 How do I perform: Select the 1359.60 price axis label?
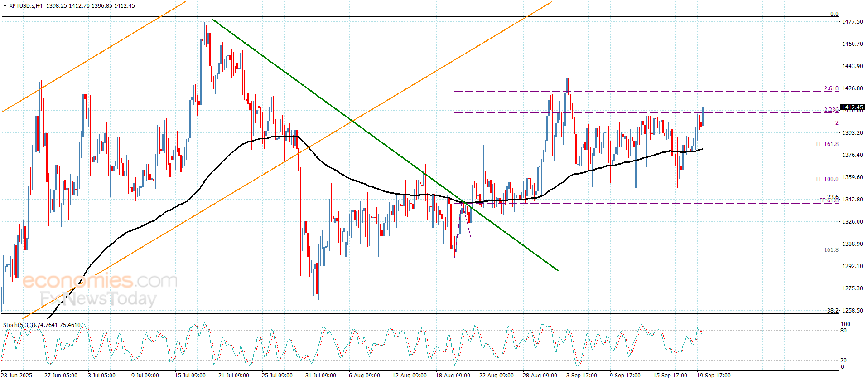[853, 177]
